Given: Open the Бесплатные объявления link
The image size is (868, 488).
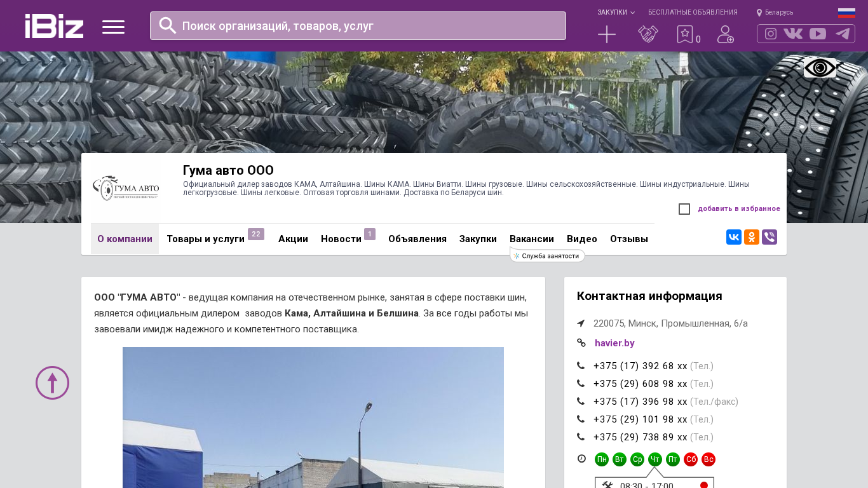Looking at the screenshot, I should coord(693,13).
